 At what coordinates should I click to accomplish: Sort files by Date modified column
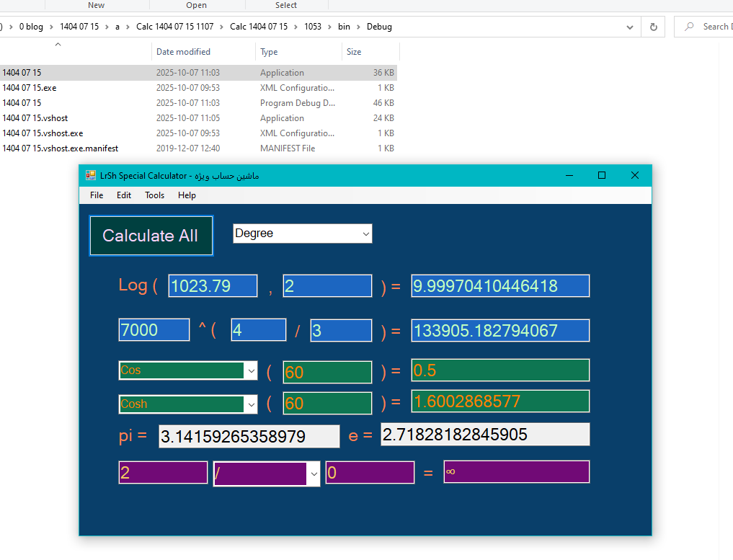[x=183, y=52]
